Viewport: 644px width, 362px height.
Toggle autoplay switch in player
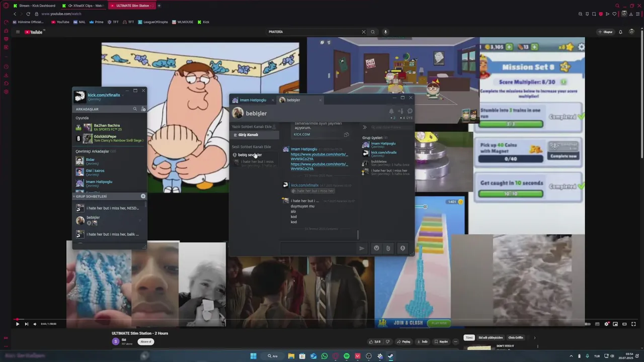click(x=588, y=324)
